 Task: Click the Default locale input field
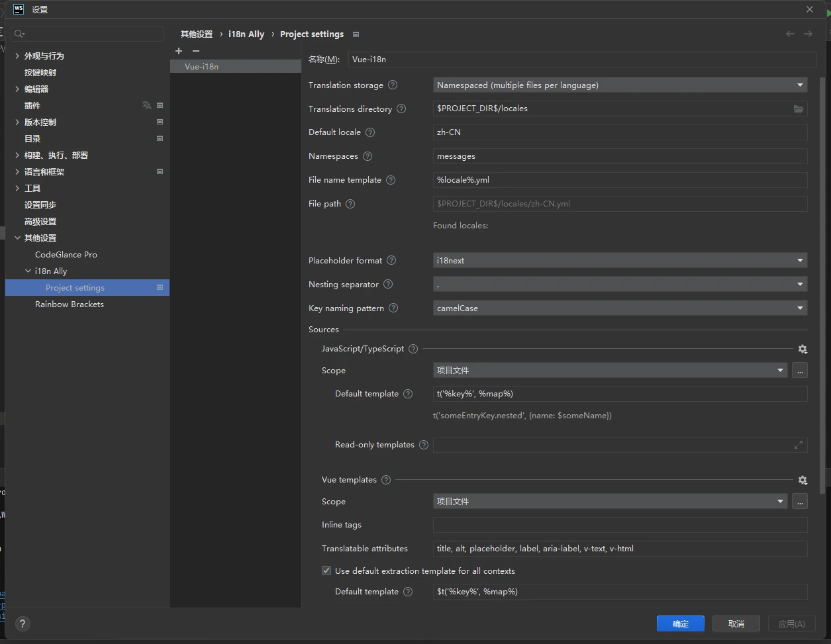[620, 132]
